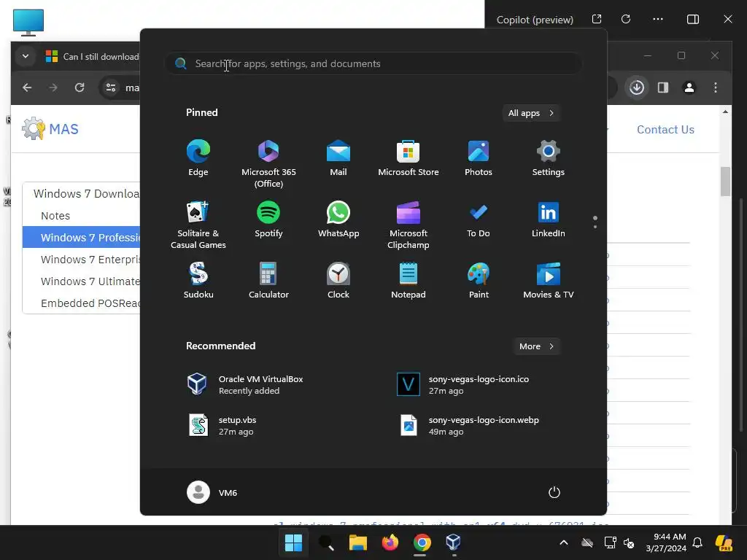Screen dimensions: 747x560
Task: Select Windows 7 Enterprise sidebar item
Action: (82, 259)
